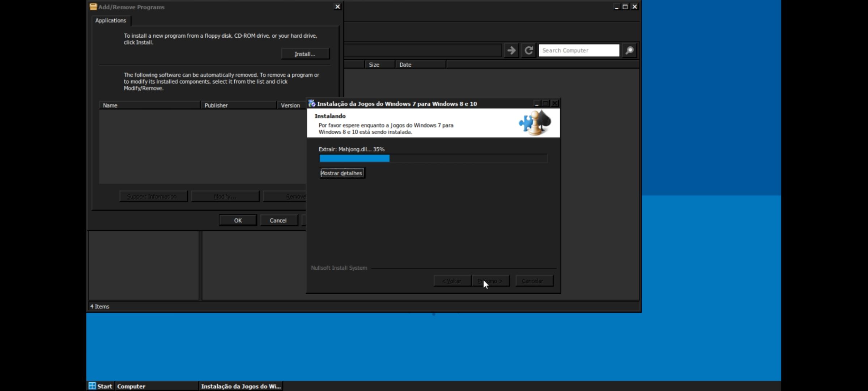Click Mostrar detalhes button

342,173
